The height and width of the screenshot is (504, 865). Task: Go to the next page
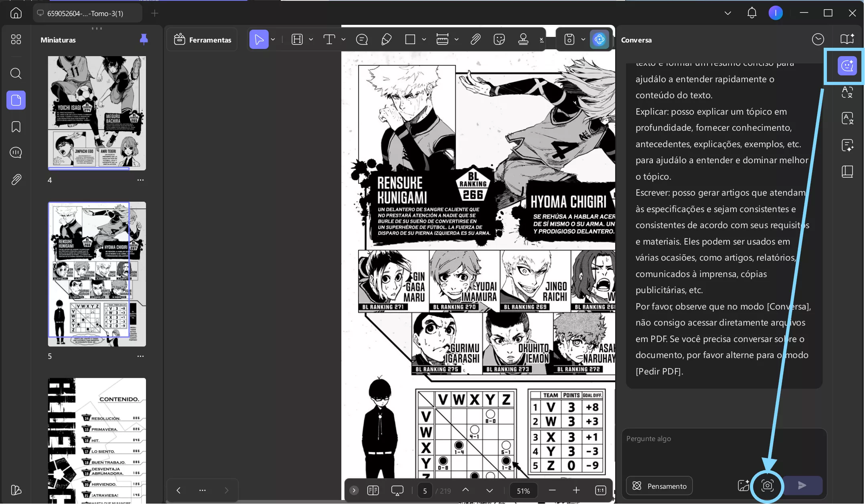(x=489, y=490)
